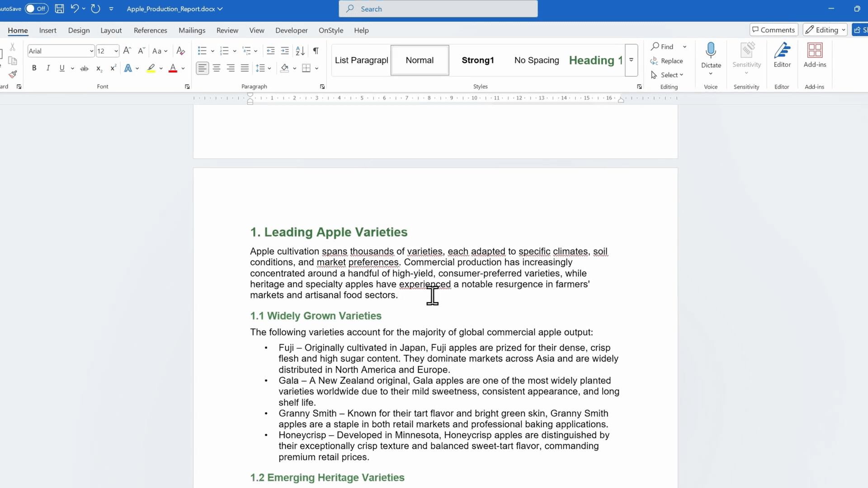Open the Change Case dropdown

point(160,51)
